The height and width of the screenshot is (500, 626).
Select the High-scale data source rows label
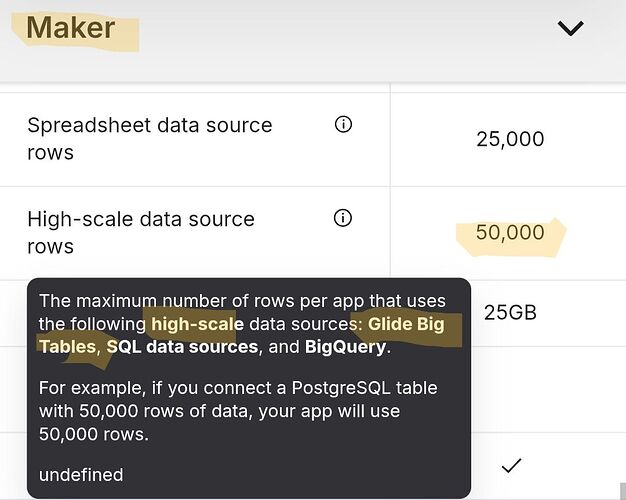140,232
